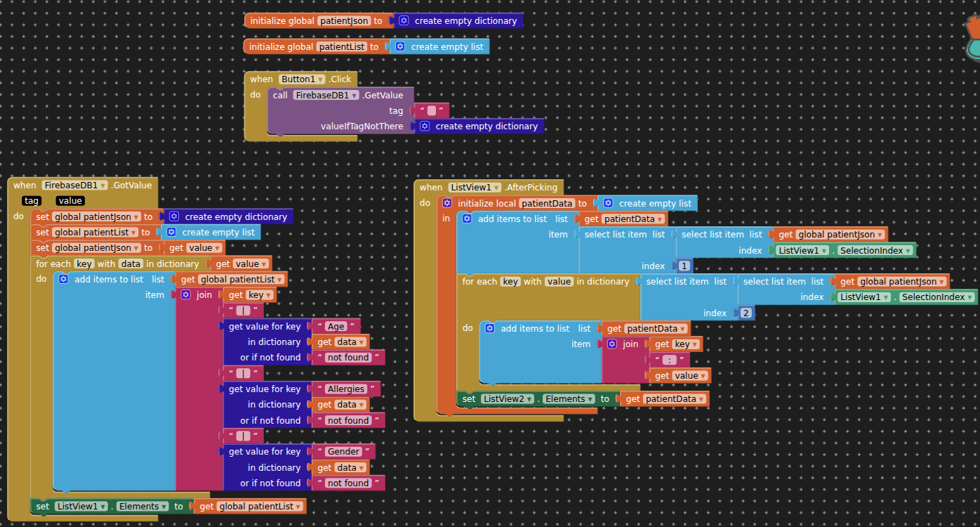The image size is (980, 527).
Task: Click the "Allergies" text string field
Action: coord(345,389)
